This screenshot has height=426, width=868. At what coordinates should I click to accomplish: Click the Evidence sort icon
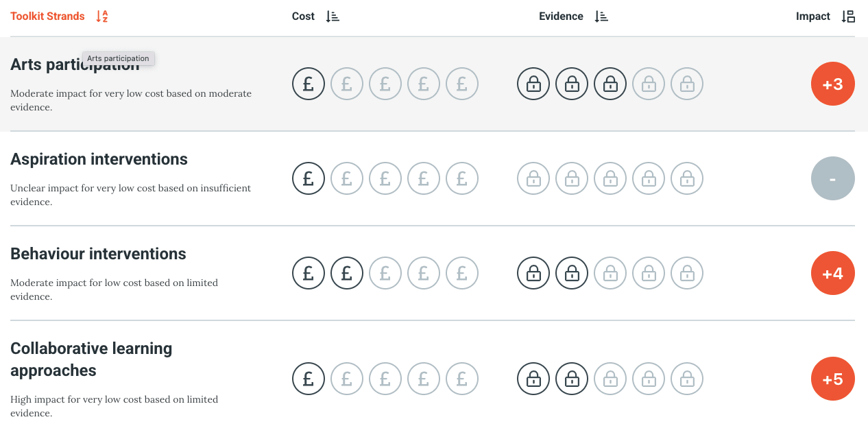coord(601,16)
